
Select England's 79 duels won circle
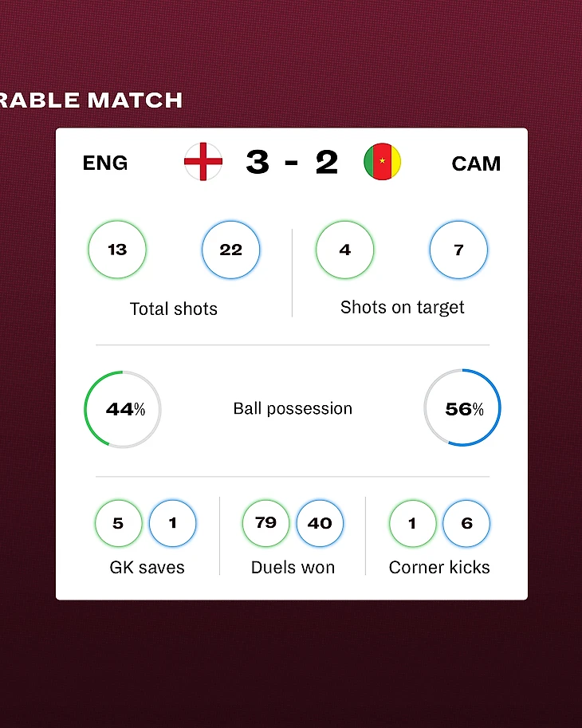click(265, 523)
